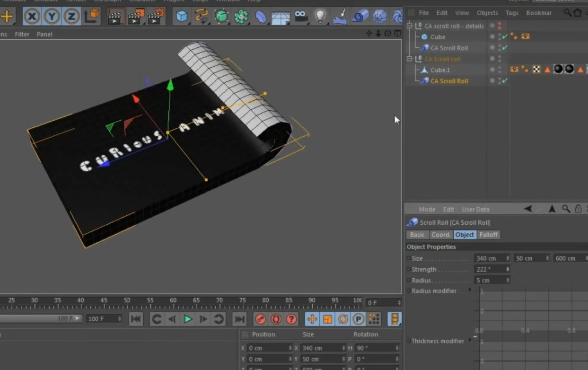
Task: Click the checkerboard texture tag on Cube.1
Action: coord(536,69)
